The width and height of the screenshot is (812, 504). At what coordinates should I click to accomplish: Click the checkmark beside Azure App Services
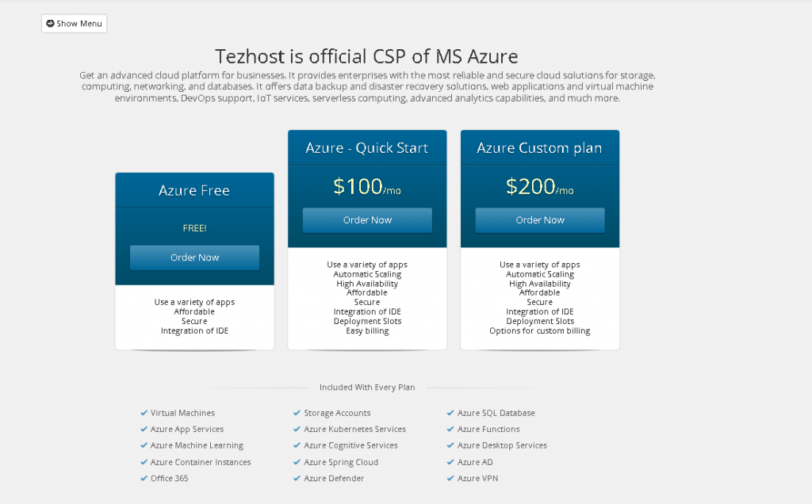point(144,430)
